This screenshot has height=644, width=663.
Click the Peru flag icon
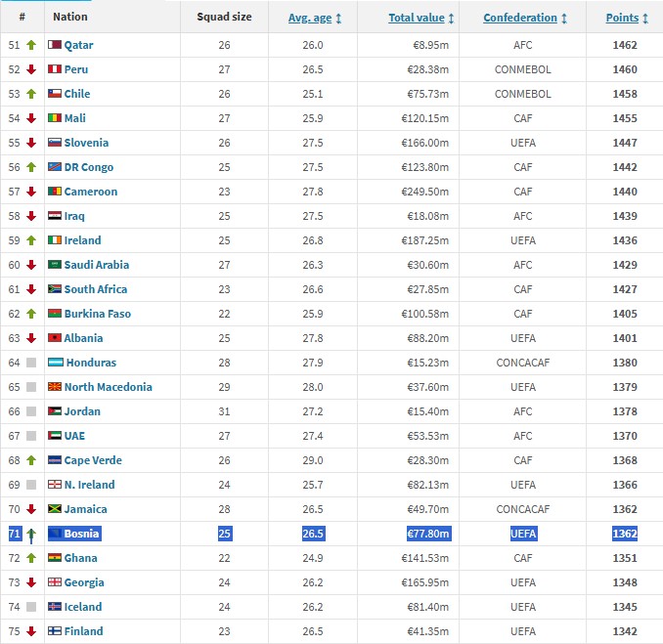(55, 68)
